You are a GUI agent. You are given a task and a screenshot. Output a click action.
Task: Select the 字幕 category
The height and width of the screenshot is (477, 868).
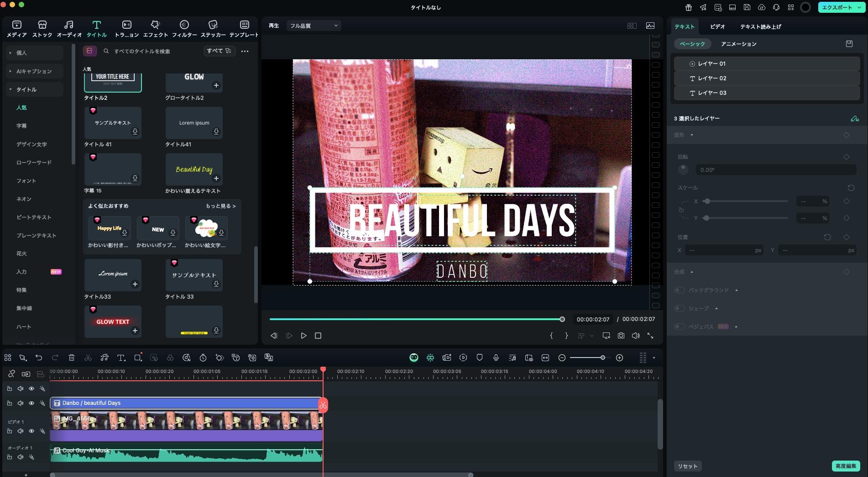click(21, 126)
